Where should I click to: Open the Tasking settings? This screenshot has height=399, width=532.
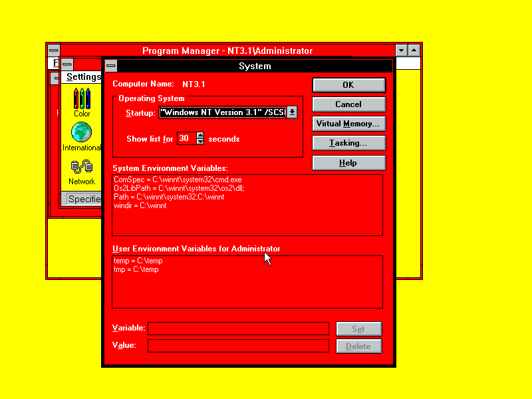348,143
